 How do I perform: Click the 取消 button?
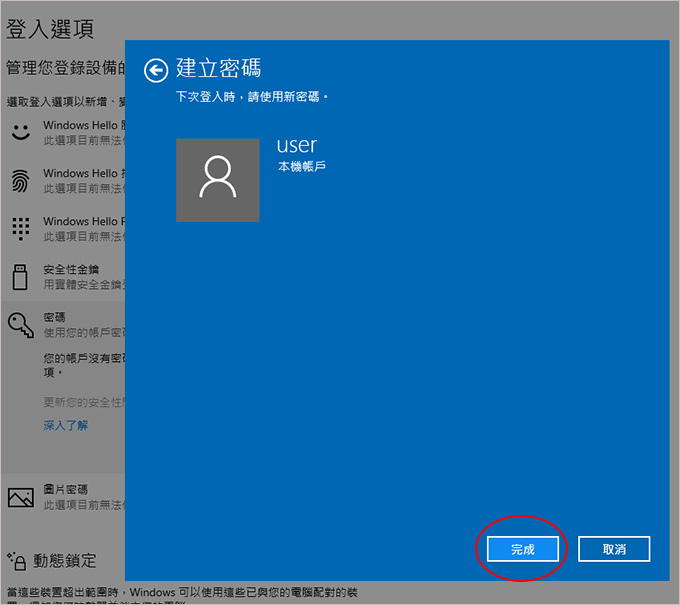(614, 549)
